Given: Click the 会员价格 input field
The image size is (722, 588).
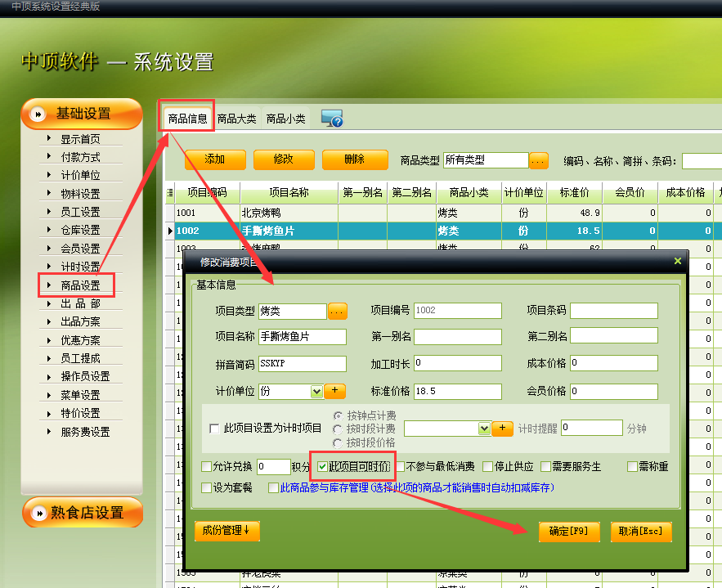Looking at the screenshot, I should (614, 392).
